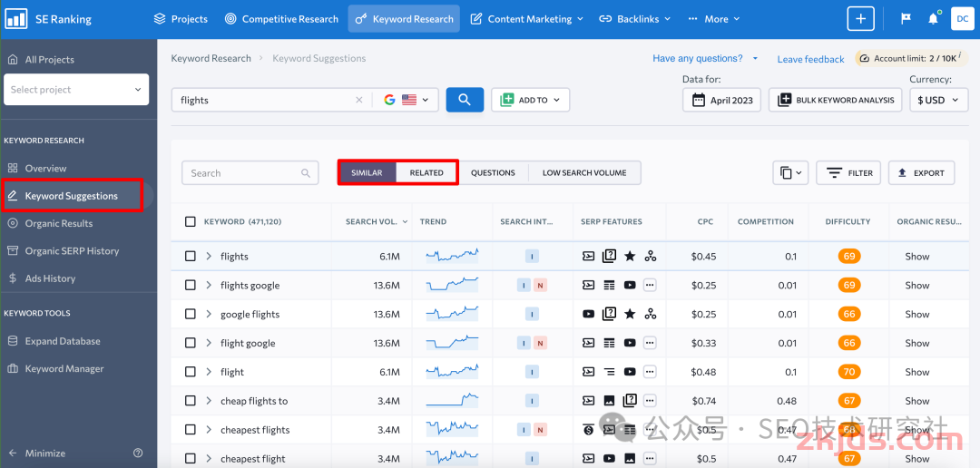Expand the flights keyword row
Image resolution: width=980 pixels, height=468 pixels.
[x=209, y=256]
